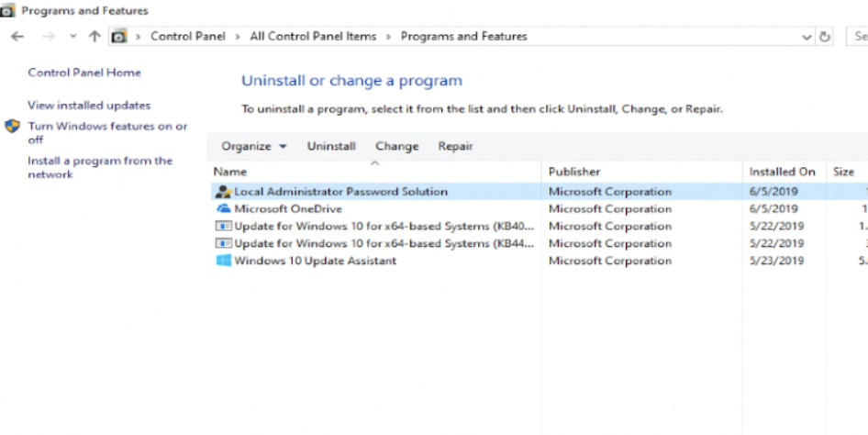Sort list by Installed On column header
The height and width of the screenshot is (435, 868).
782,172
